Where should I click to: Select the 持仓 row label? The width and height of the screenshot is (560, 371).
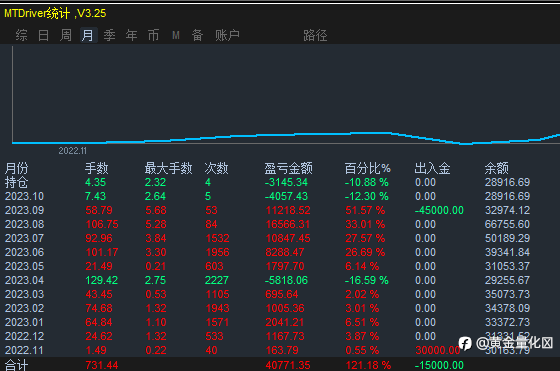(x=16, y=182)
